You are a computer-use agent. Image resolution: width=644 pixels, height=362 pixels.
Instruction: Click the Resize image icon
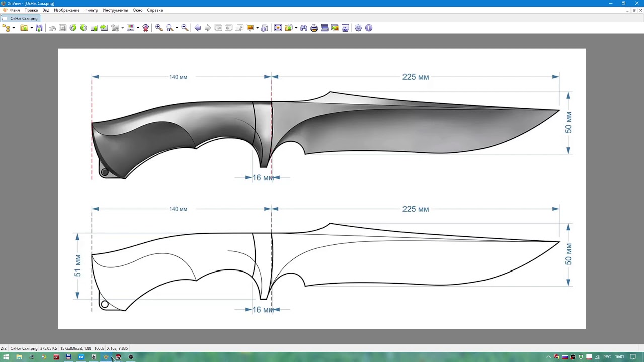point(115,28)
